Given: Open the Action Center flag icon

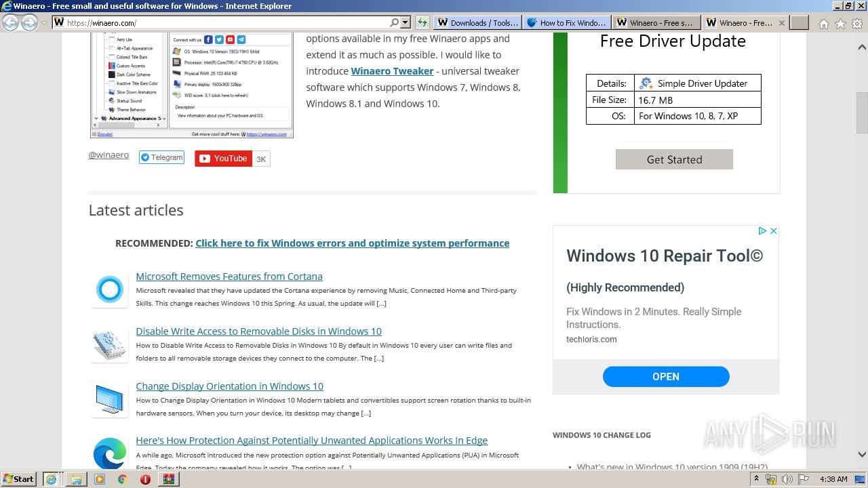Looking at the screenshot, I should click(802, 479).
